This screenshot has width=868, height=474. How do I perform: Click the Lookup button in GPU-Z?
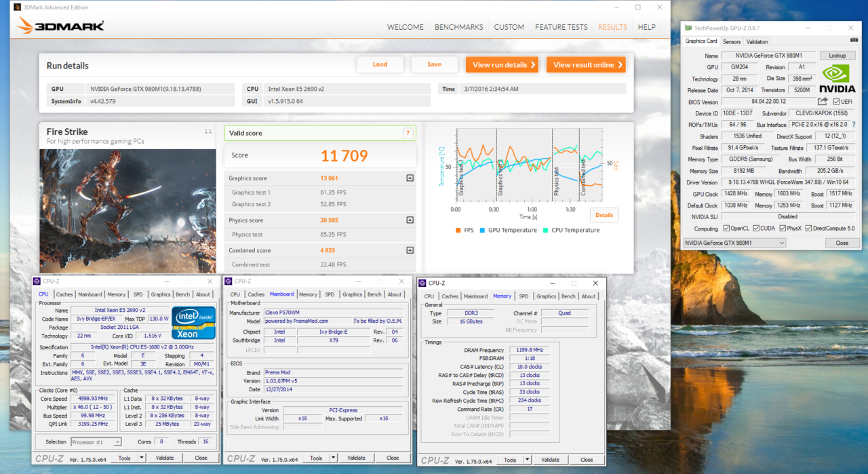pyautogui.click(x=837, y=56)
